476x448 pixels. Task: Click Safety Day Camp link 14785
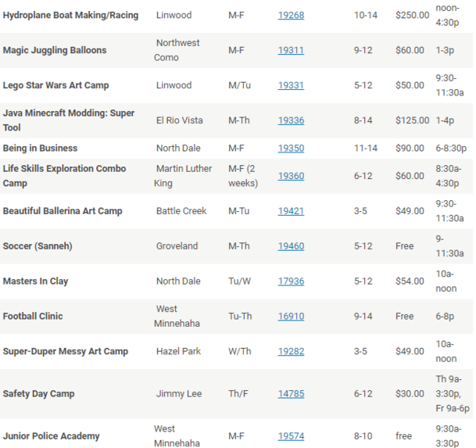pos(291,394)
